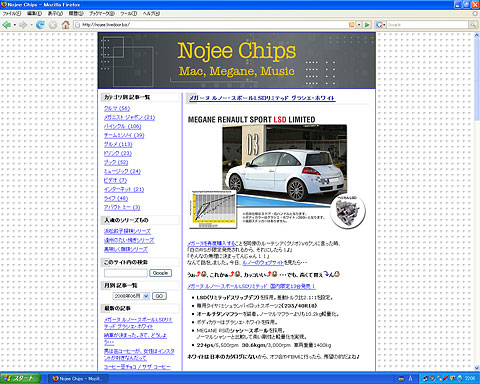Click the Firefox throbber icon at menu bar right
The height and width of the screenshot is (384, 480).
[x=475, y=13]
